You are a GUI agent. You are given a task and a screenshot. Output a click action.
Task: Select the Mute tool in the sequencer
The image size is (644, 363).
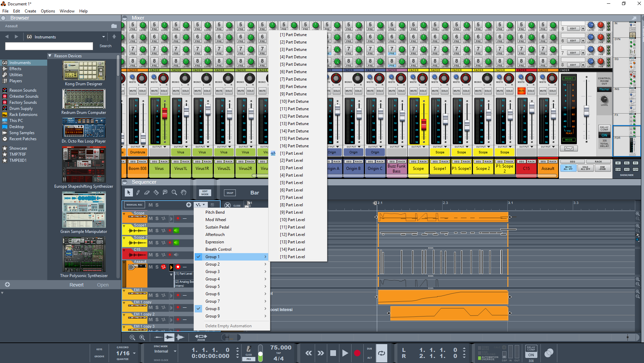(x=165, y=192)
